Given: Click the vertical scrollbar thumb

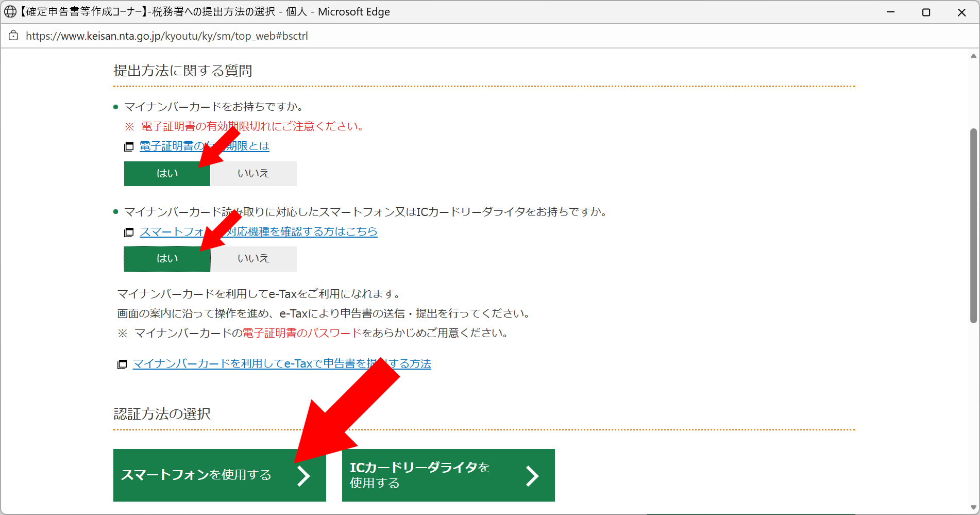Looking at the screenshot, I should (x=973, y=226).
